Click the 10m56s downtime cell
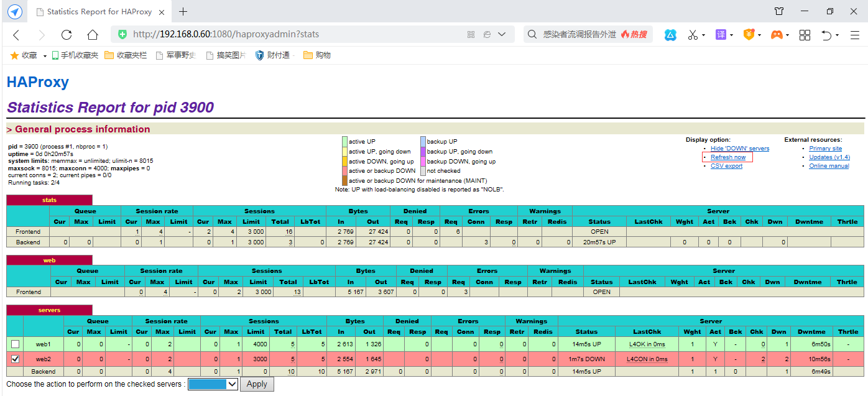Screen dimensions: 868x396 pos(811,359)
